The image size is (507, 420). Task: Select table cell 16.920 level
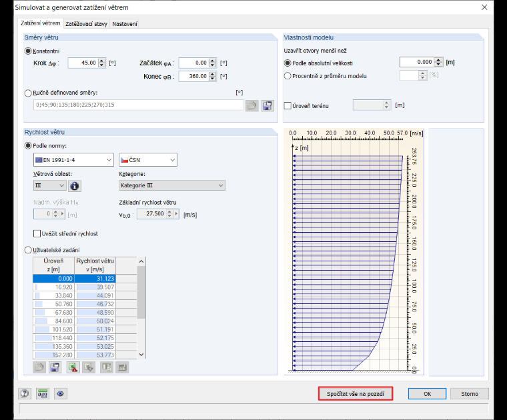point(53,287)
